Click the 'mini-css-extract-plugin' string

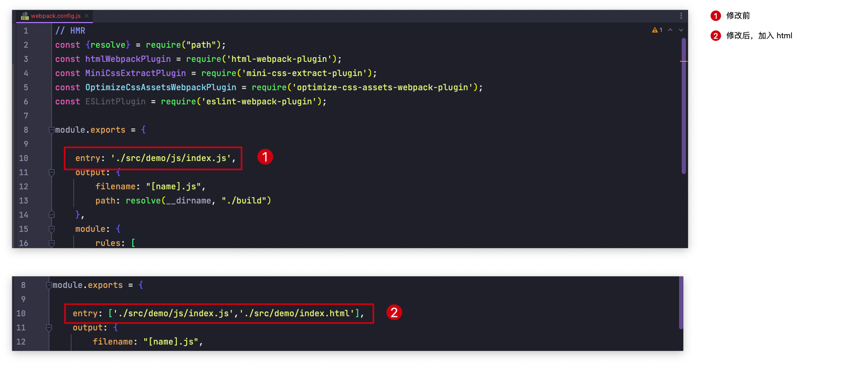tap(306, 73)
